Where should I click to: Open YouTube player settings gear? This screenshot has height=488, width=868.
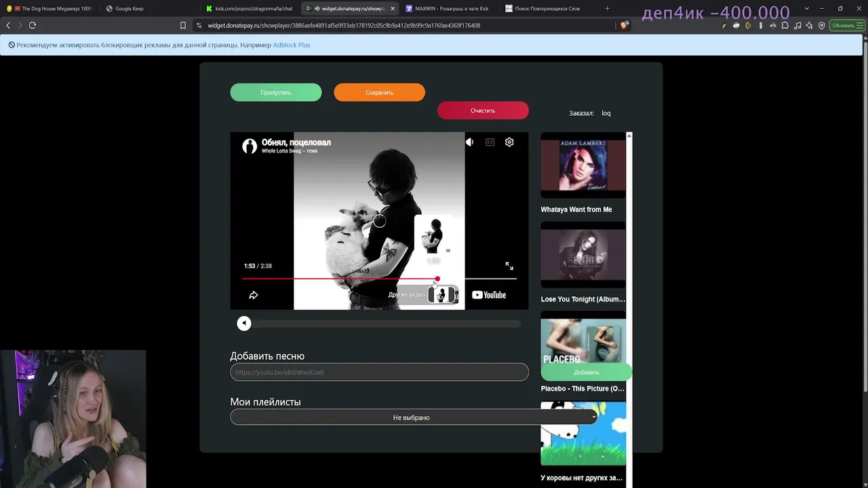click(x=509, y=142)
